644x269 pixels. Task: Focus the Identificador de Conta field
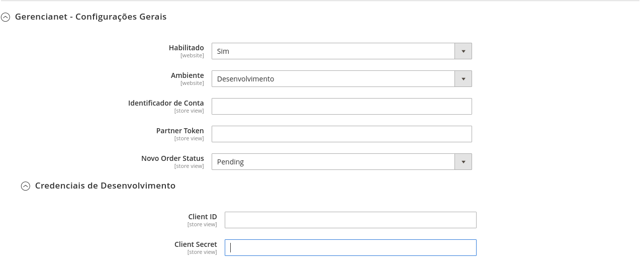[x=342, y=107]
